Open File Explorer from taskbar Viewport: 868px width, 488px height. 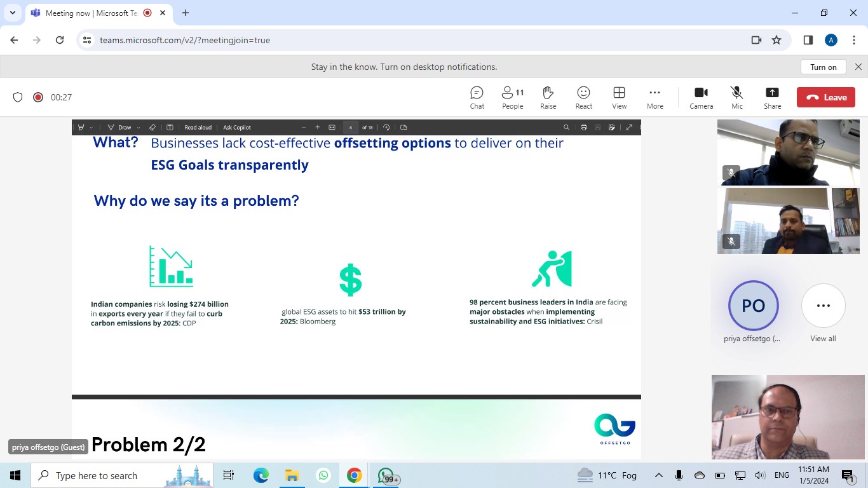tap(292, 475)
